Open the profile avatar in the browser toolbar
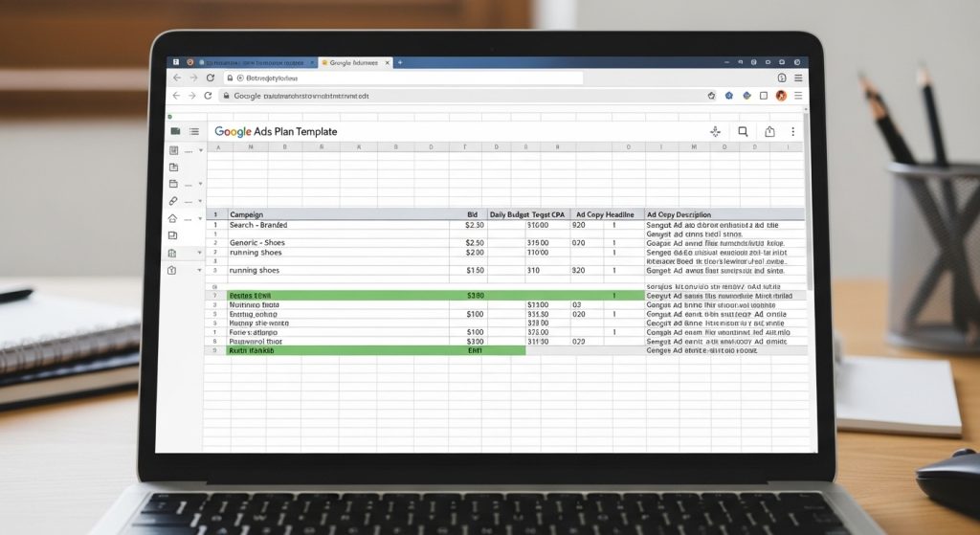 (x=781, y=96)
